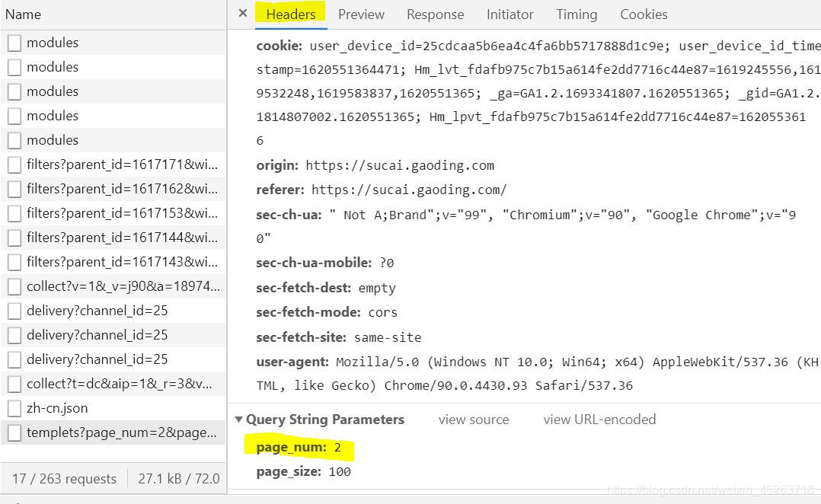This screenshot has height=504, width=821.
Task: Select the zh-cn.json request
Action: 57,408
